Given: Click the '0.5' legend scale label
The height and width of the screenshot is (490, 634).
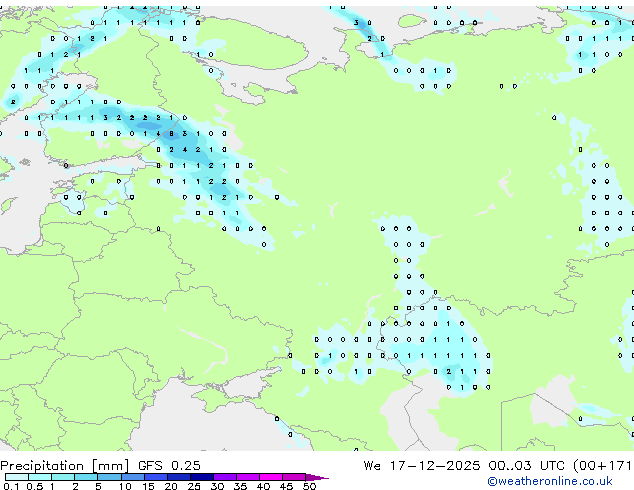Looking at the screenshot, I should [34, 486].
